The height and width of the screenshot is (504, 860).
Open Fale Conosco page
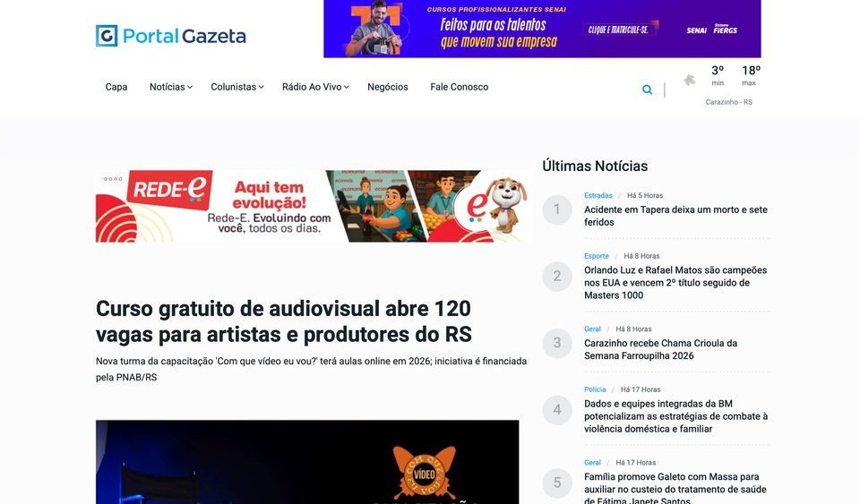[459, 87]
